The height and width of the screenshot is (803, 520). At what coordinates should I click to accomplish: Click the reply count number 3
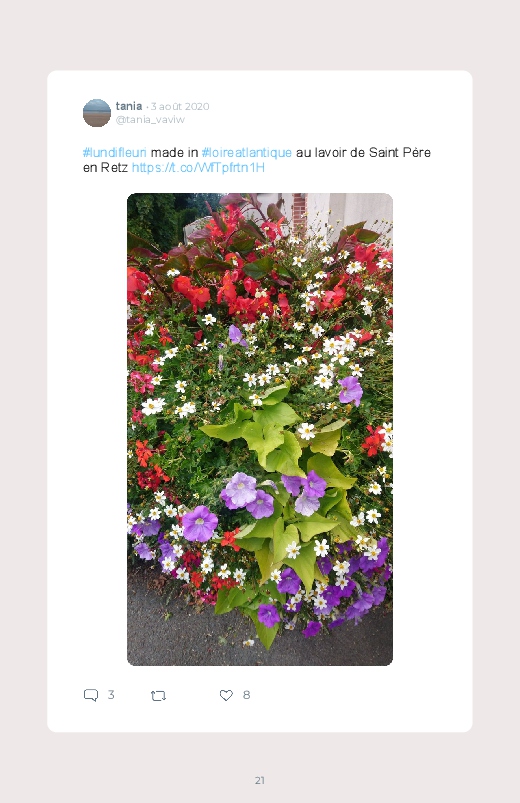click(111, 695)
